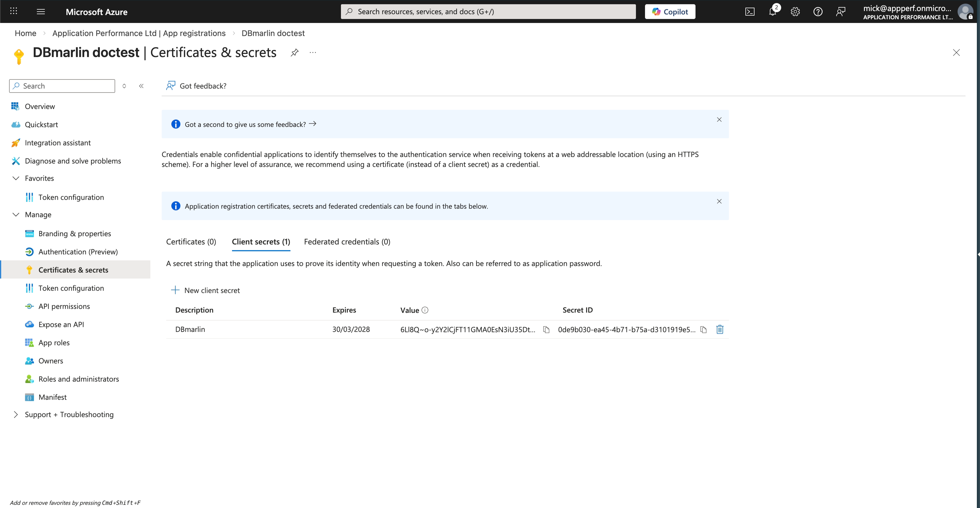The image size is (980, 508).
Task: Open the notifications bell
Action: click(x=772, y=11)
